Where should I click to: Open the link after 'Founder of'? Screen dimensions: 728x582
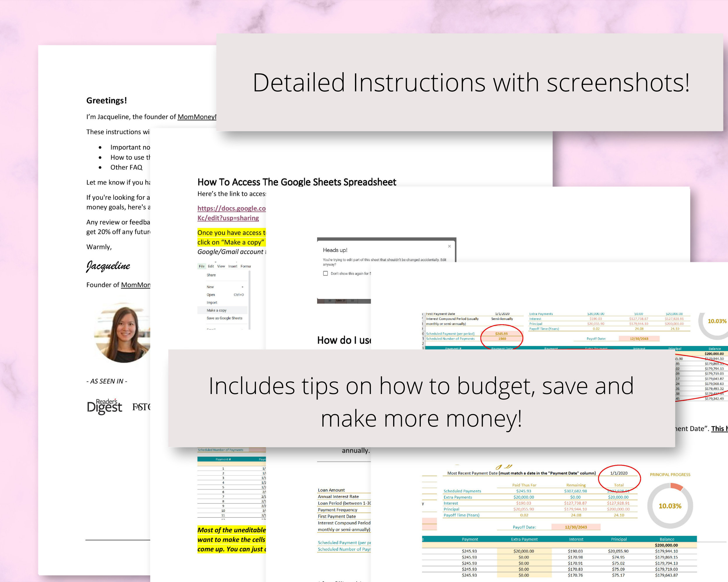click(x=136, y=285)
